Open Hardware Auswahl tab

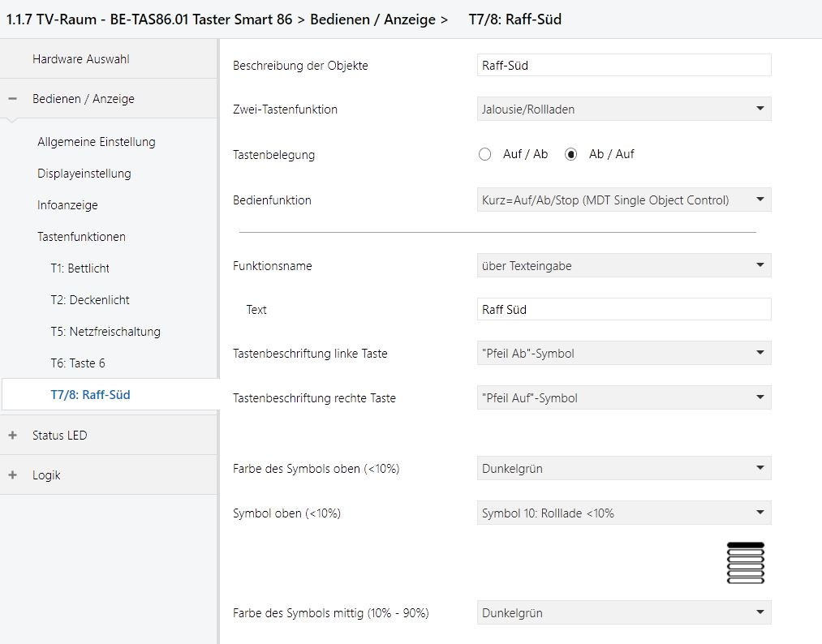(x=80, y=59)
